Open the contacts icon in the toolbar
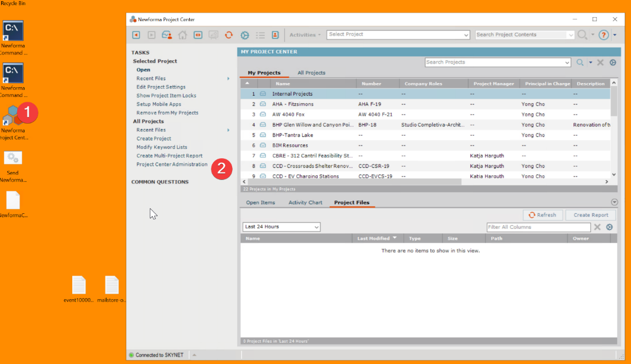631x364 pixels. click(167, 35)
